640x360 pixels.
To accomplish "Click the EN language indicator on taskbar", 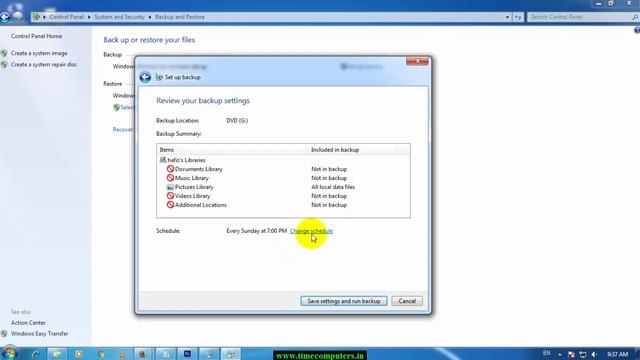I will point(547,353).
